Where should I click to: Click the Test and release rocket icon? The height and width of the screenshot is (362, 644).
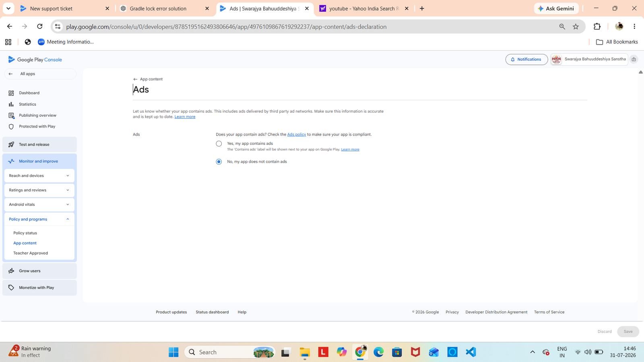pos(11,144)
